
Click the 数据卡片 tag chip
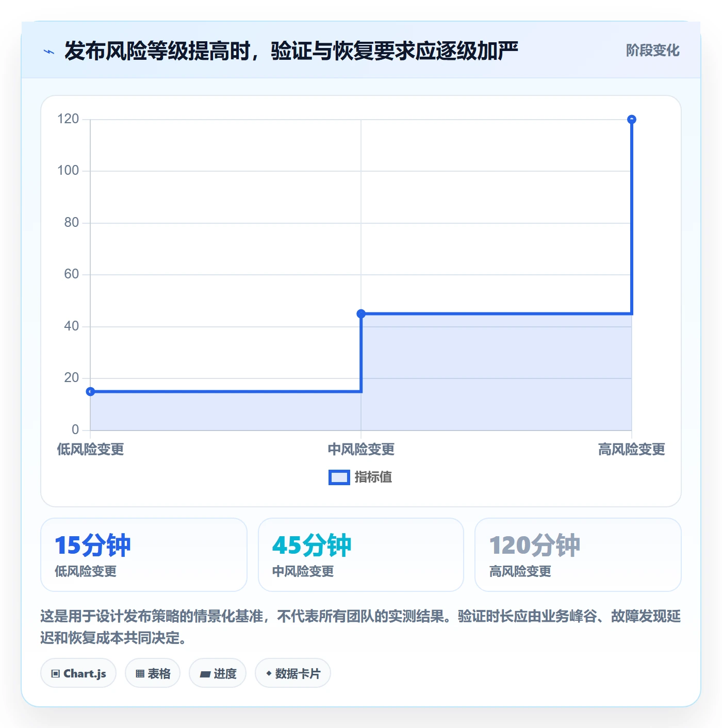tap(293, 673)
